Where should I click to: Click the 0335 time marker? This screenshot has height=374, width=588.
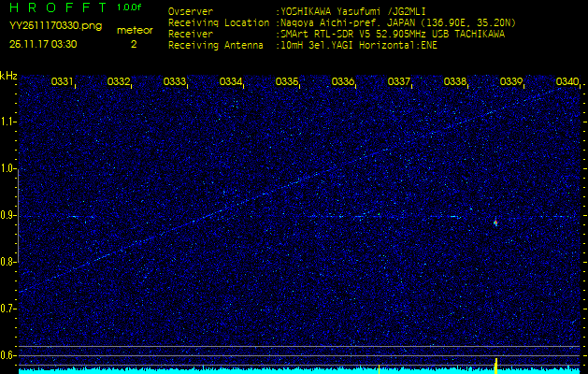pyautogui.click(x=287, y=82)
